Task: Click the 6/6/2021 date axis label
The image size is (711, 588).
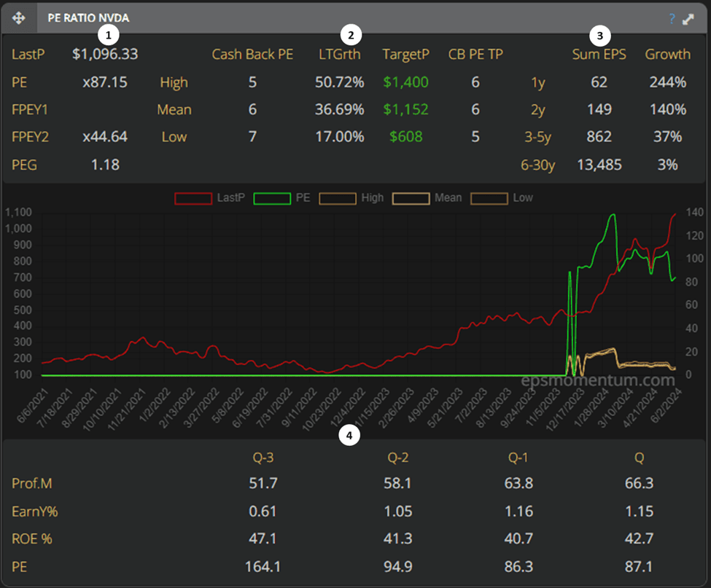Action: click(x=32, y=405)
